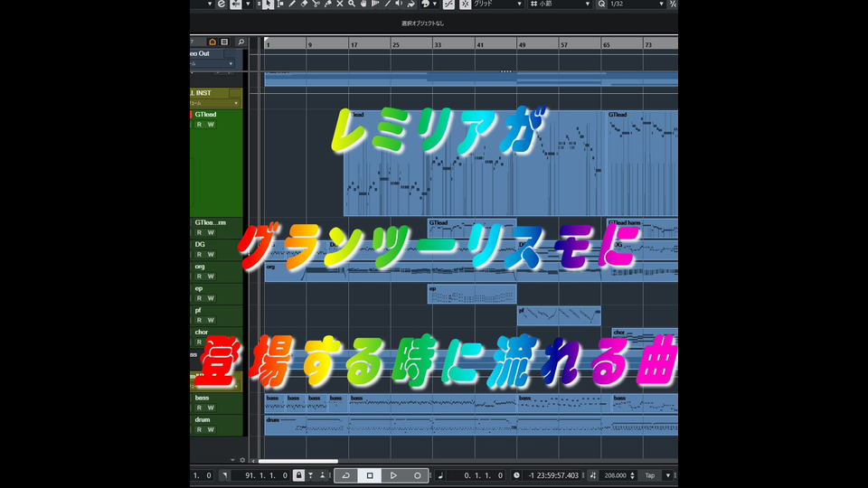868x488 pixels.
Task: Enable Read automation on GTlead track
Action: [x=199, y=125]
